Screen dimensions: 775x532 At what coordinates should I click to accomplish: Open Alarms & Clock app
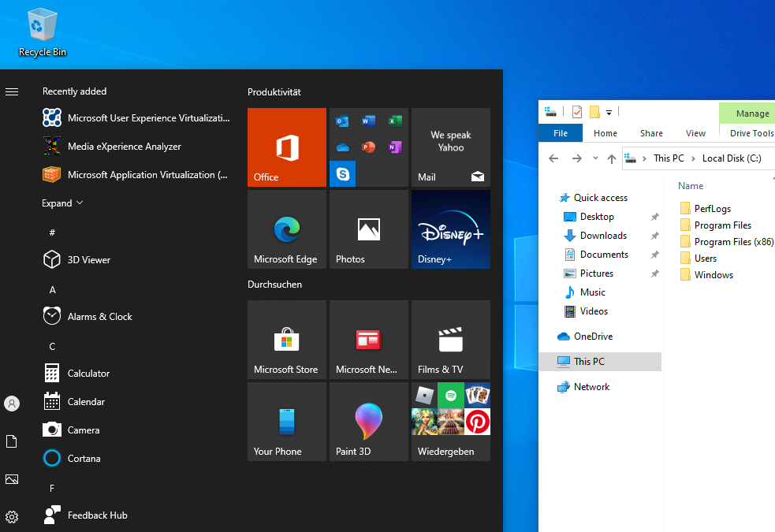point(88,317)
